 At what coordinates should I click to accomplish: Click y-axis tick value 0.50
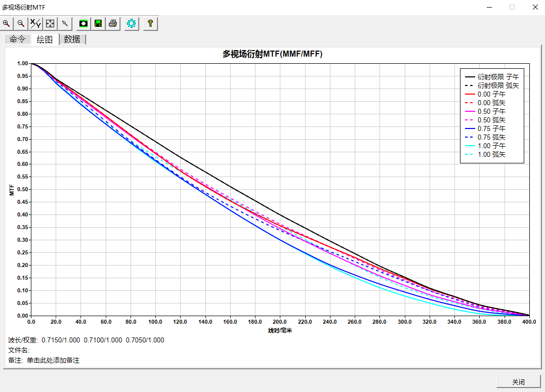coord(23,189)
